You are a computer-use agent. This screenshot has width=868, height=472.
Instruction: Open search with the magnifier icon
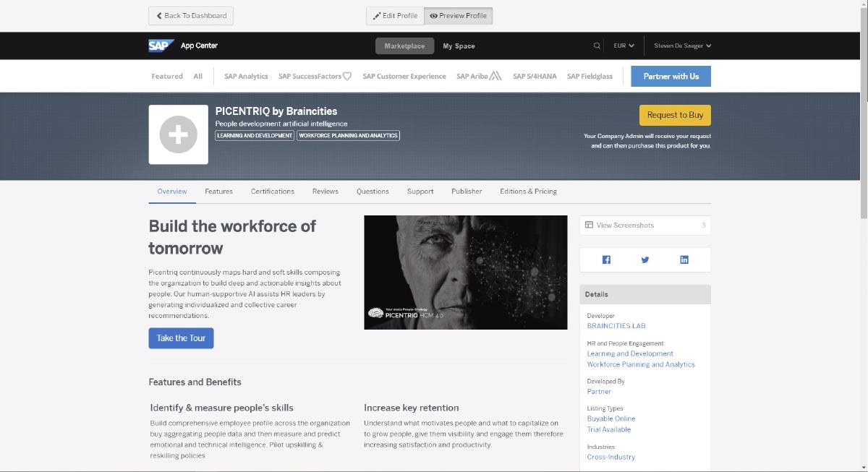[597, 46]
